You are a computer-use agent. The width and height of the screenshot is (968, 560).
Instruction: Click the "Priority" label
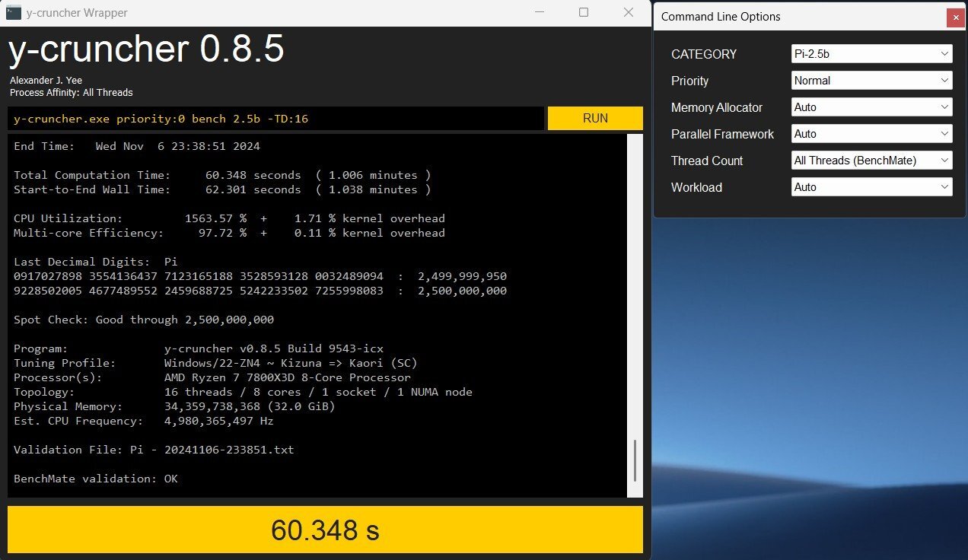689,81
